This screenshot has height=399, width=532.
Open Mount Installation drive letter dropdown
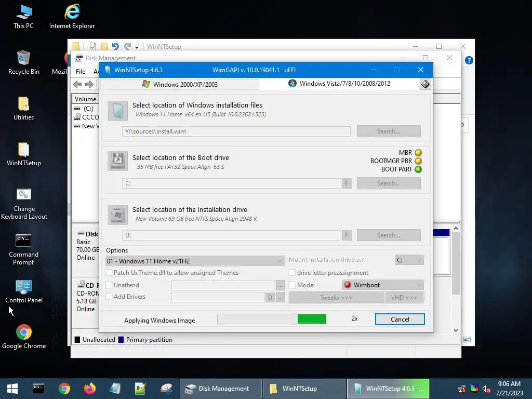409,260
